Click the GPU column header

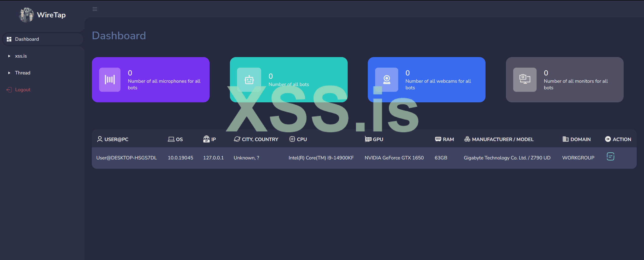coord(378,139)
